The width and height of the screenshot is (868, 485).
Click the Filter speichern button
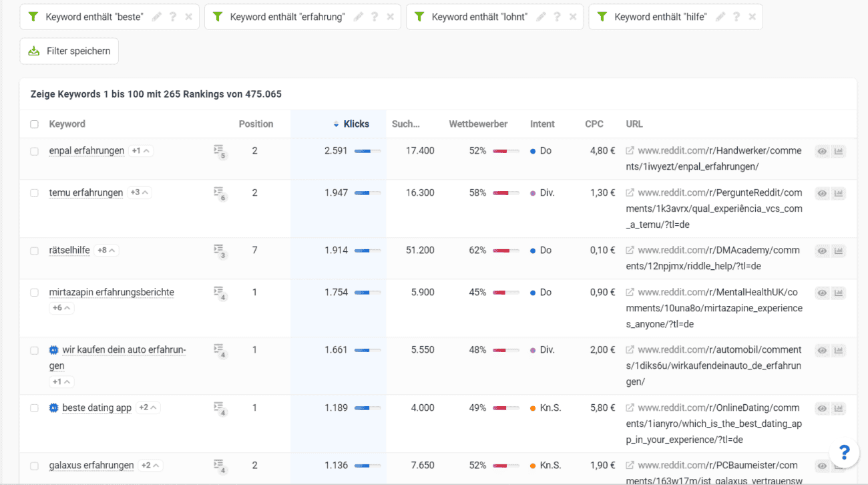click(x=69, y=51)
